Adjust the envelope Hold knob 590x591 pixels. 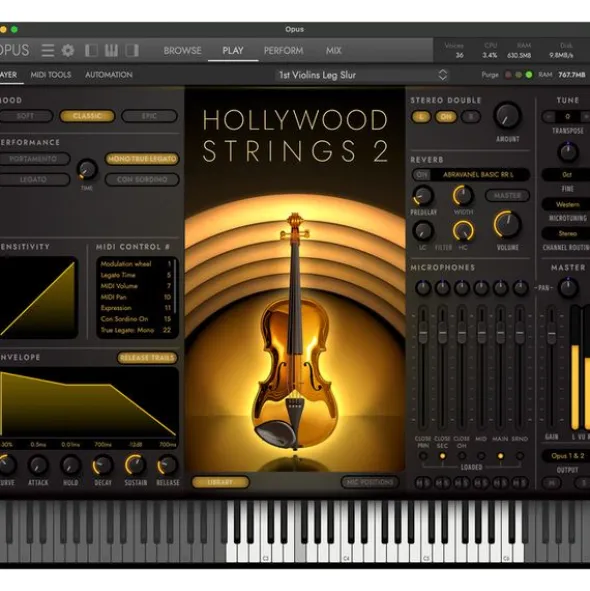[x=70, y=465]
